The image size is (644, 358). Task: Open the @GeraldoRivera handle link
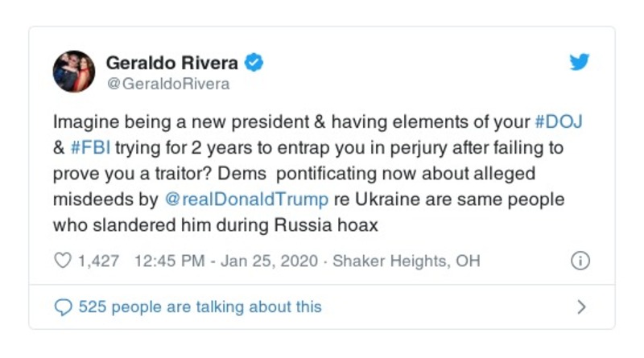click(167, 84)
